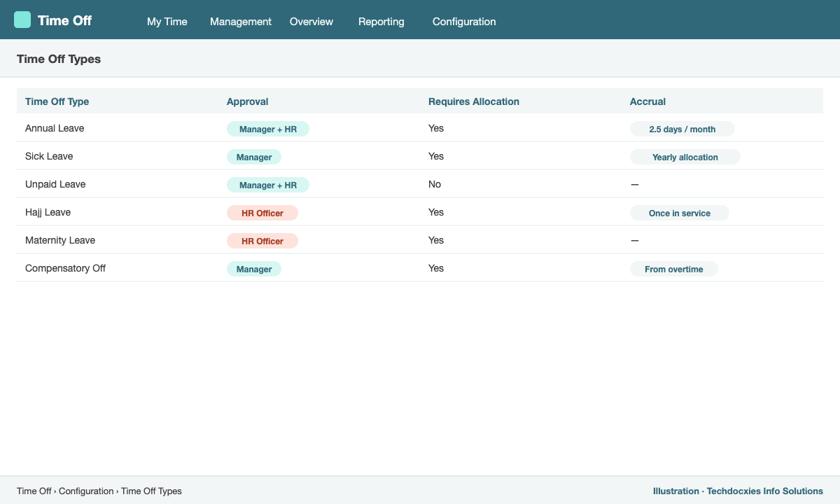
Task: Open the Management menu
Action: pyautogui.click(x=241, y=22)
